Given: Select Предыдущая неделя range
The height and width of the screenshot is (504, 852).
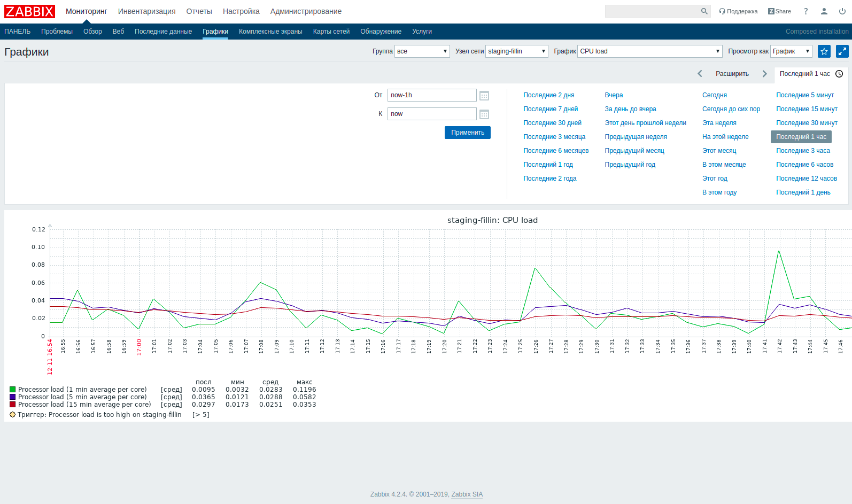Looking at the screenshot, I should point(636,137).
